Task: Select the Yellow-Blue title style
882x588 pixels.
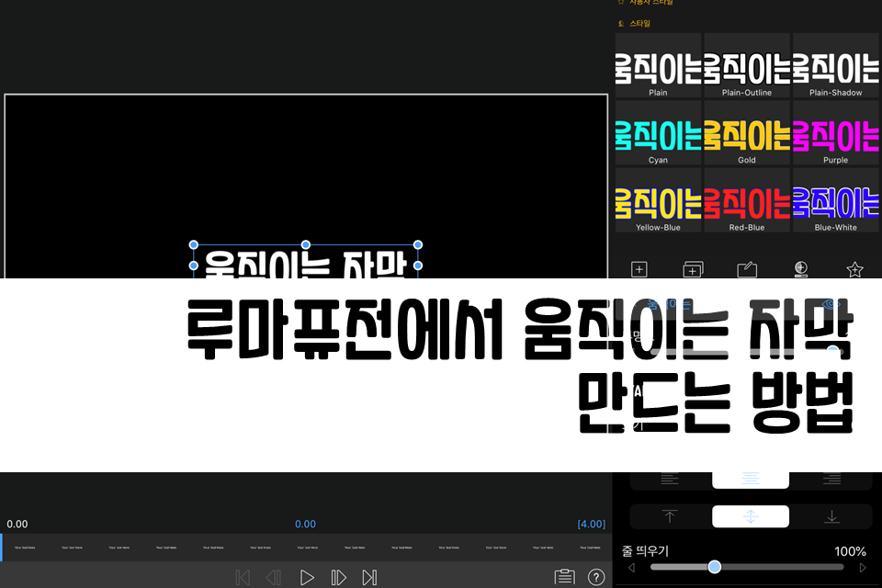Action: click(x=658, y=200)
